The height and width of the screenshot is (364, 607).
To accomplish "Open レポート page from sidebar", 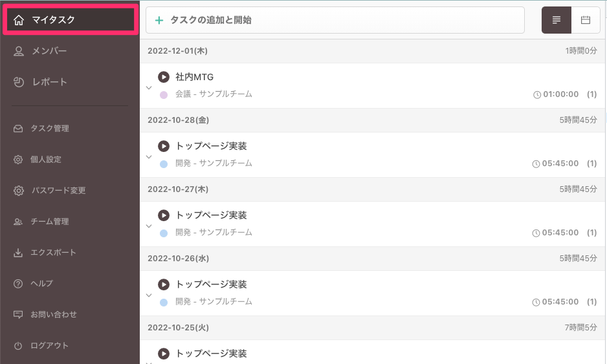I will (x=49, y=82).
